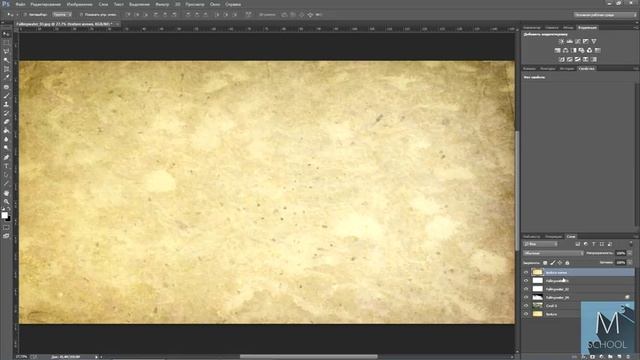Add an Exposure adjustment layer
This screenshot has height=360, width=640.
pos(586,41)
